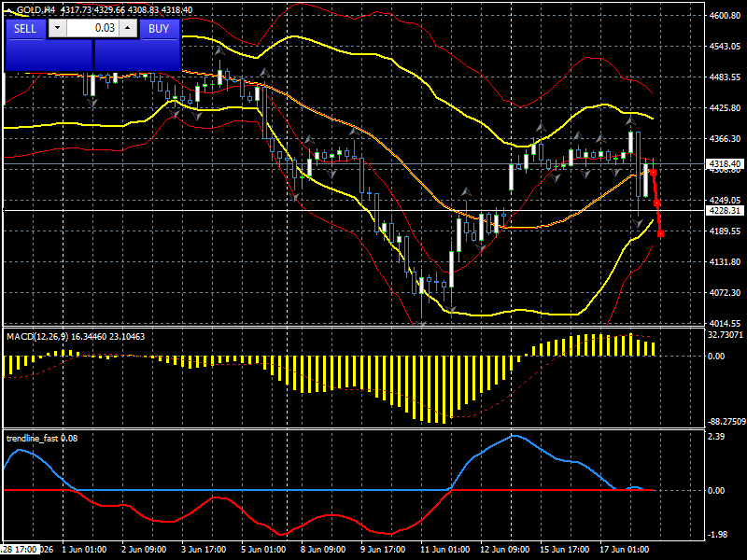
Task: Click the 4189.55 price scale label
Action: coord(726,231)
